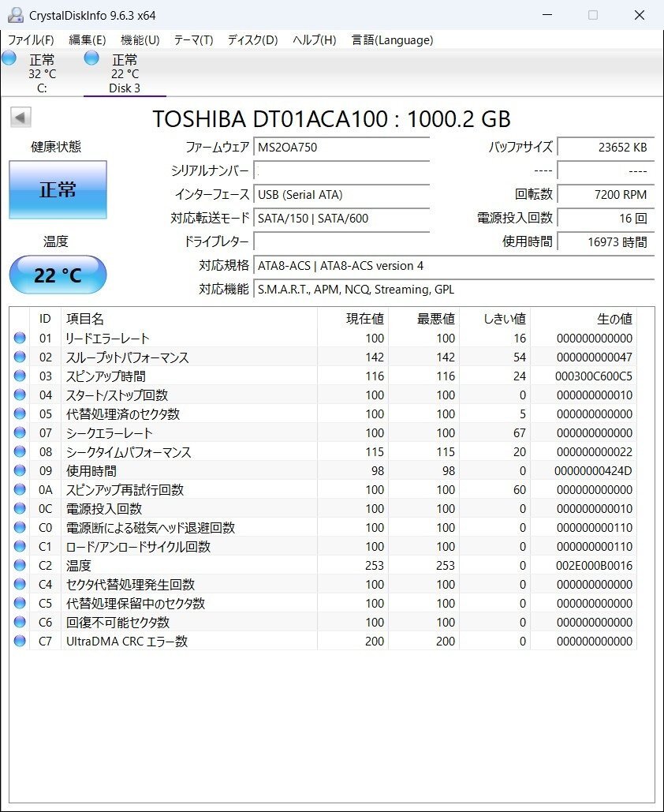Click the status orb for ID 02 スループットパフォーマンス
This screenshot has width=664, height=812.
pos(20,357)
